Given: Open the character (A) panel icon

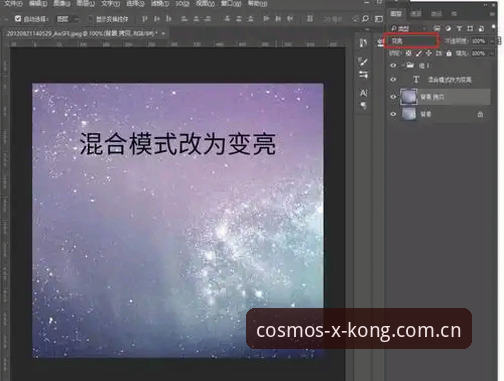Looking at the screenshot, I should [363, 93].
